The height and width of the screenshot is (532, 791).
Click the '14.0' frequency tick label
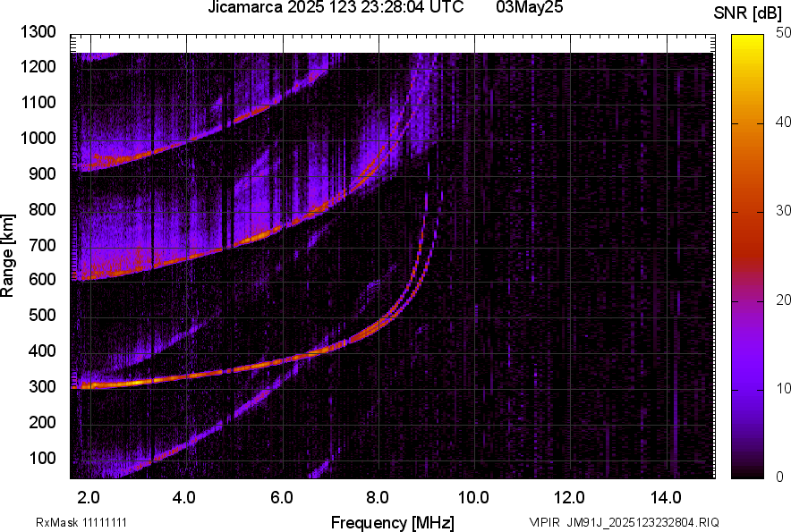[666, 498]
